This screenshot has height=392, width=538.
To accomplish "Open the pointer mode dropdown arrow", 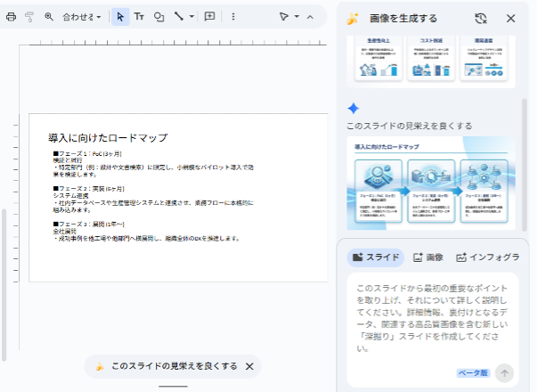I will tap(297, 16).
